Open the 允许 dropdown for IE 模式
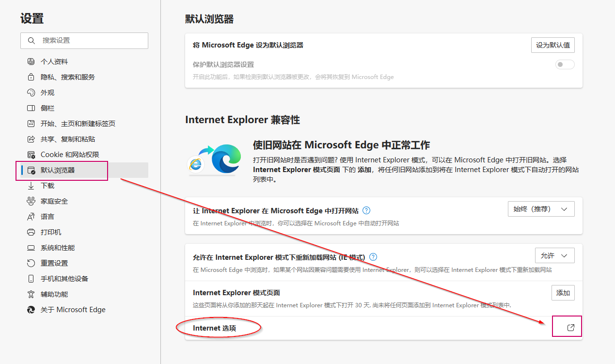615x364 pixels. 554,255
